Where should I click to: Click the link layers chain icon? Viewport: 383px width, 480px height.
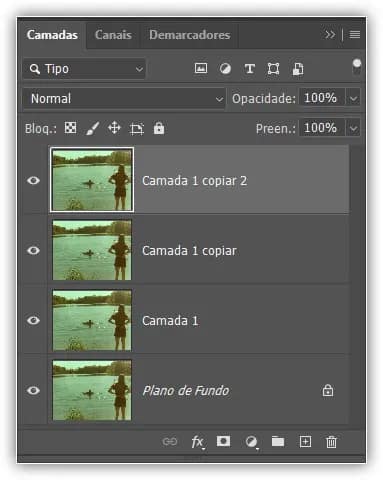coord(170,442)
